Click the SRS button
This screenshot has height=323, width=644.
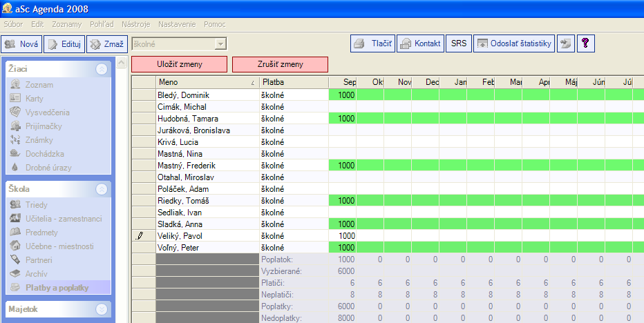(459, 43)
